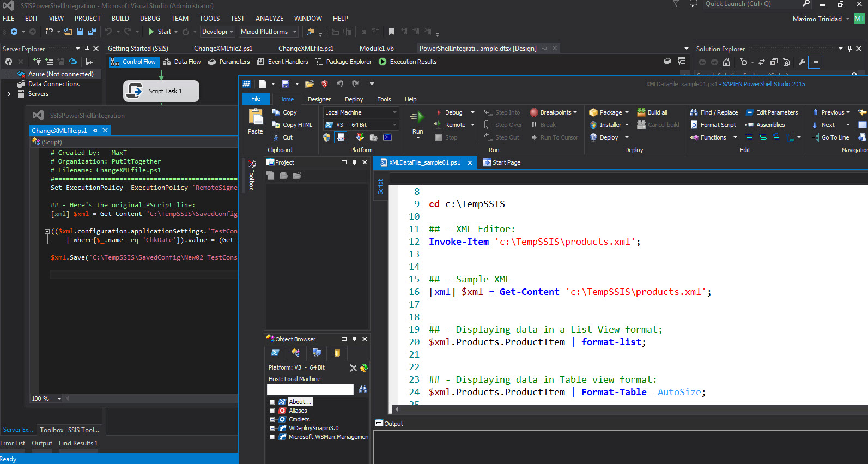Click the Script Task 1 icon in Control Flow

tap(135, 91)
